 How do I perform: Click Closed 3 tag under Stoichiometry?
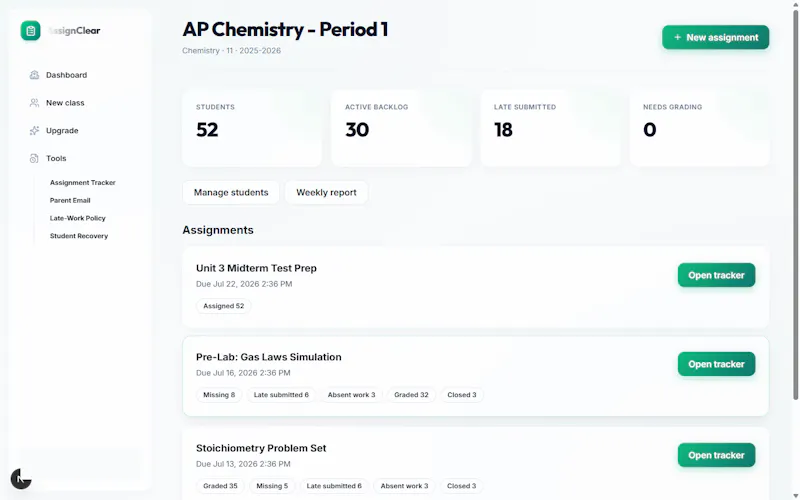462,486
